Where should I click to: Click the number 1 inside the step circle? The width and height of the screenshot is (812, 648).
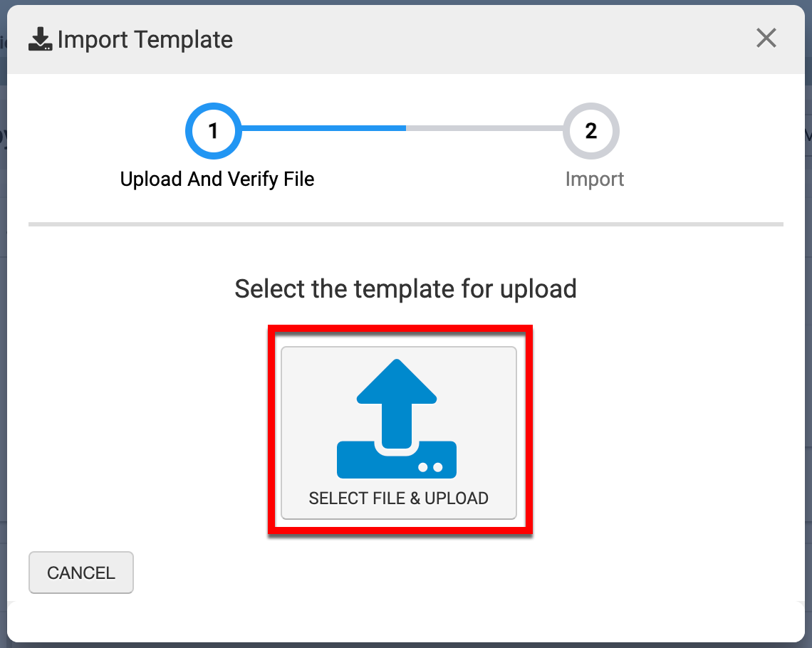[x=213, y=131]
